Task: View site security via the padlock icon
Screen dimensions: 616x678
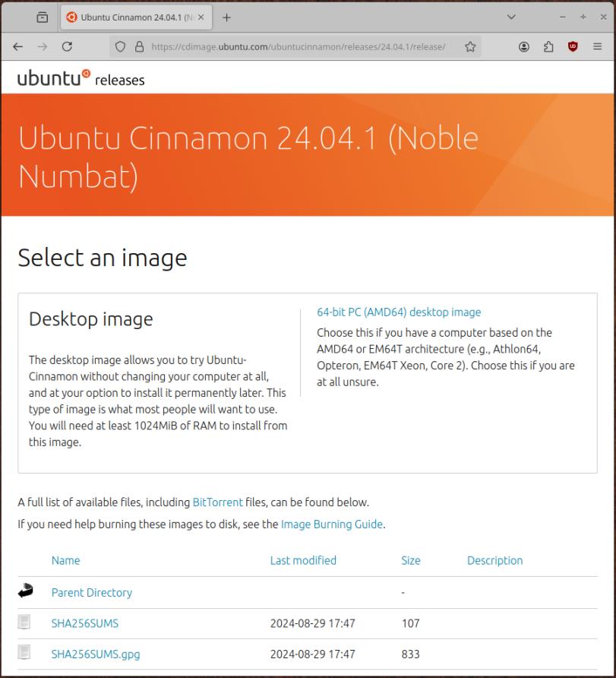Action: [x=139, y=46]
